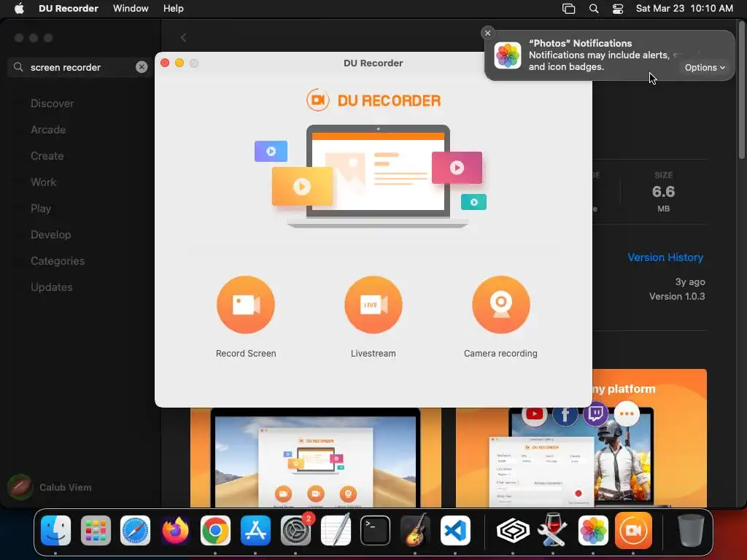The width and height of the screenshot is (747, 560).
Task: Open the Photos Notifications banner
Action: pos(609,55)
